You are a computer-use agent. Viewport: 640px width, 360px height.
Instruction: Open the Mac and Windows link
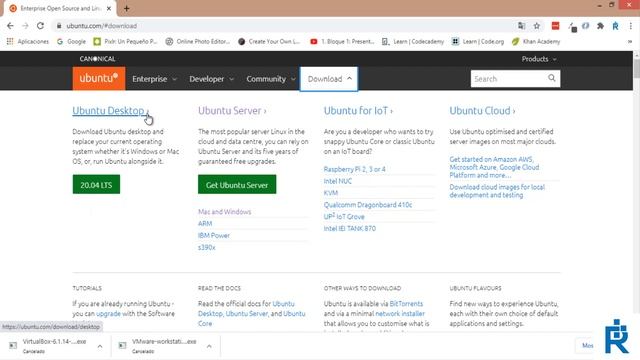tap(224, 211)
